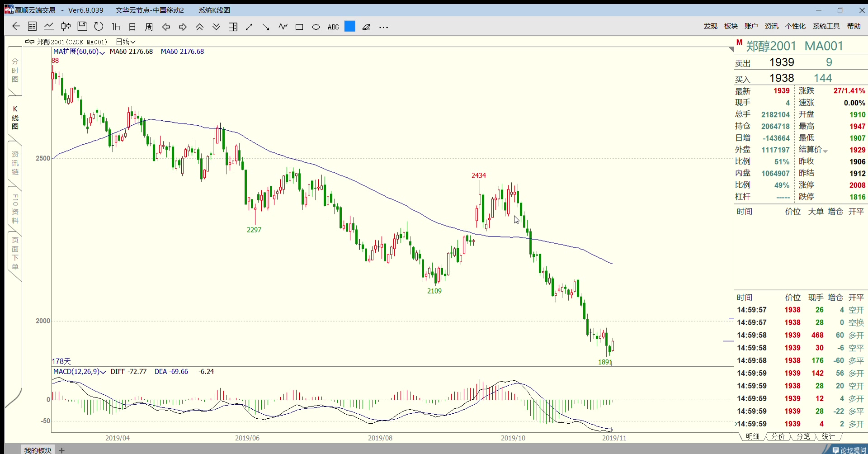Select the 14:59:58 trade row with 468

(800, 335)
